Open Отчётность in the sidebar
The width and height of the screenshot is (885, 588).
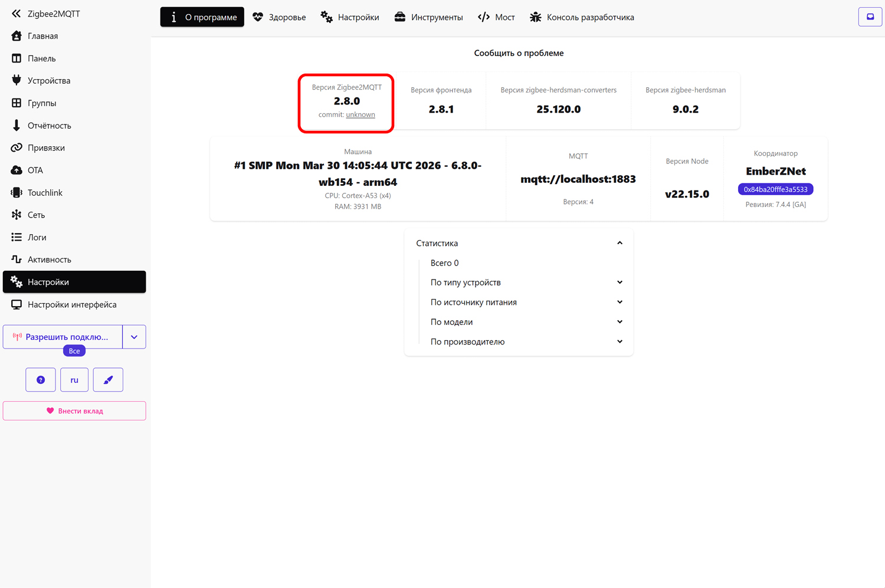point(74,126)
